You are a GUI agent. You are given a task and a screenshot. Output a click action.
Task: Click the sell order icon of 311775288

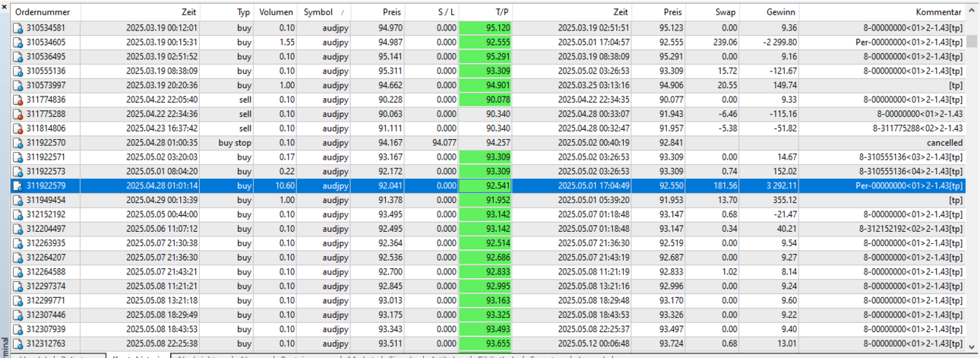(18, 114)
